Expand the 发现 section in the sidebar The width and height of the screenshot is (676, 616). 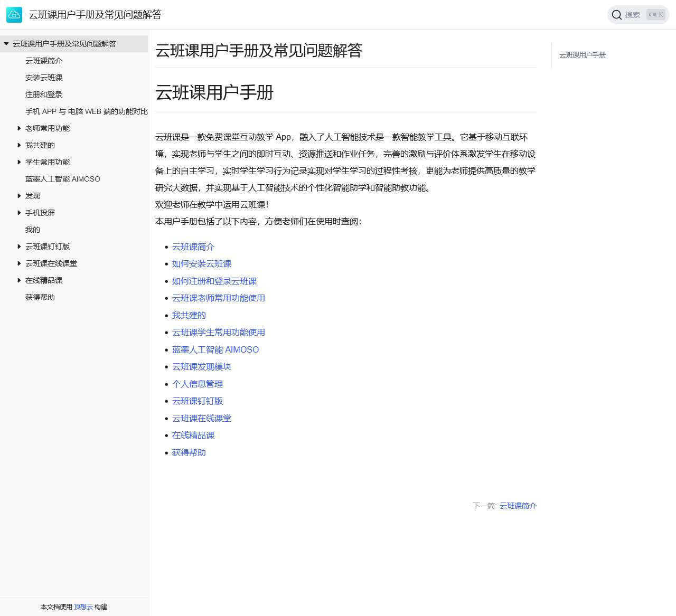pyautogui.click(x=20, y=196)
